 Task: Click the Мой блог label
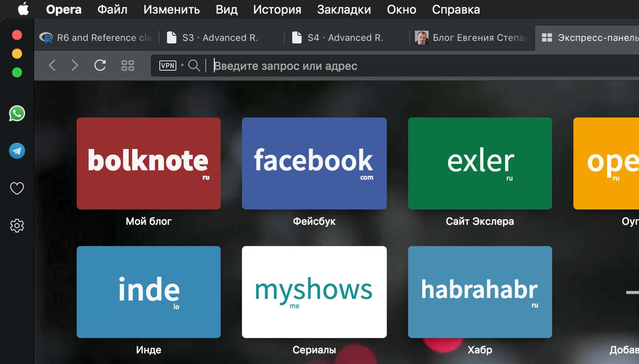[x=149, y=221]
